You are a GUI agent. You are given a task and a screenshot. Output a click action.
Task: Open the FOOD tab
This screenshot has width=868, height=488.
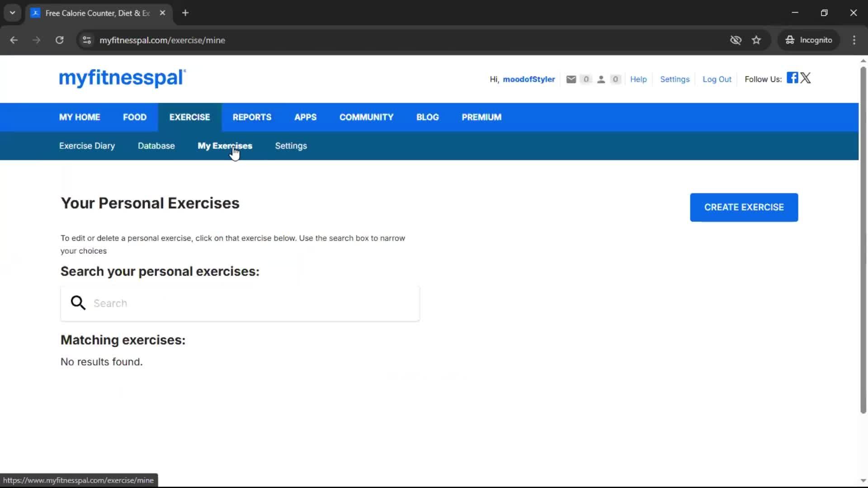point(135,117)
